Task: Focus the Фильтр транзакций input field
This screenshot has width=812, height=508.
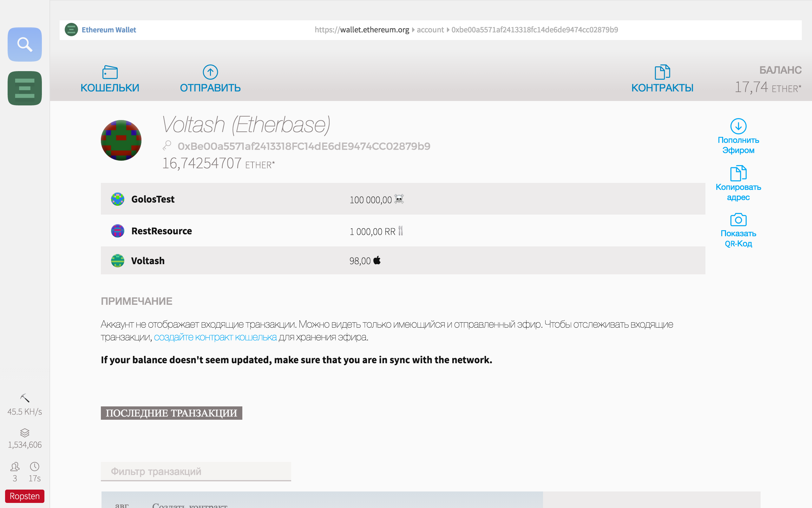Action: (x=196, y=471)
